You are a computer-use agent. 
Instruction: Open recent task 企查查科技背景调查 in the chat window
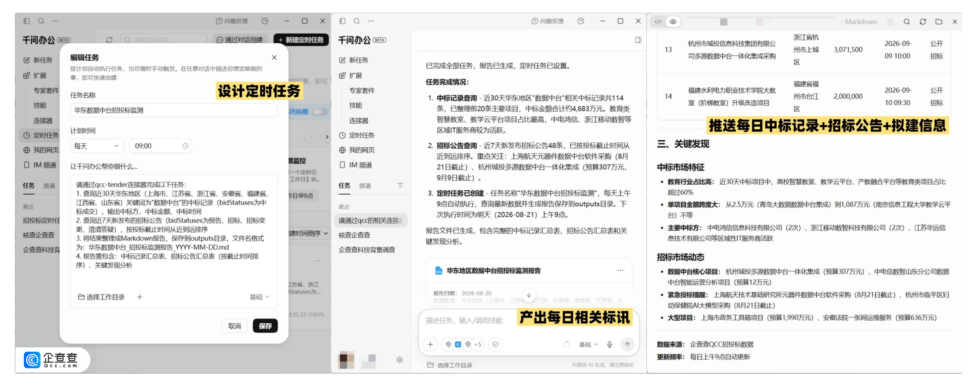pos(367,250)
